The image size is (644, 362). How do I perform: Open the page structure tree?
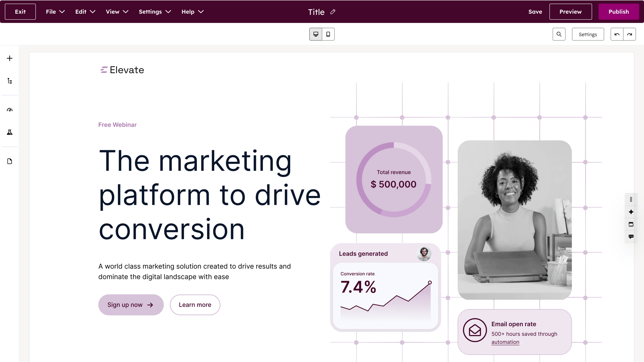pos(10,81)
